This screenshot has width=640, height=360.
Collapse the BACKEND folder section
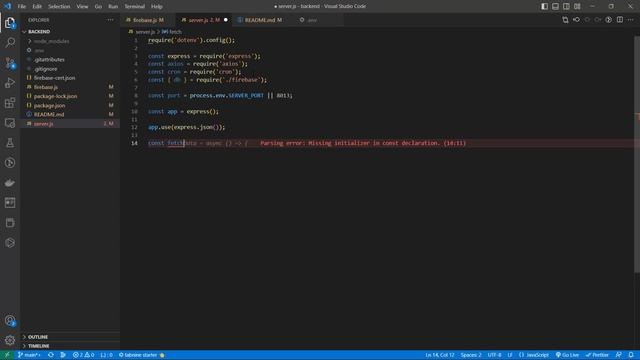tap(70, 31)
